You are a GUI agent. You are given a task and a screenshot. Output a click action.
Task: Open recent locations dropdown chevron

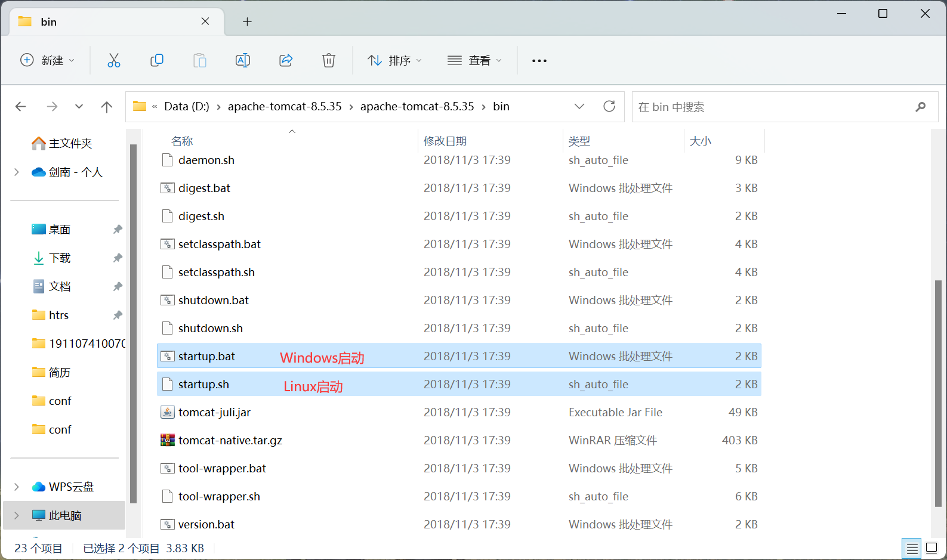point(79,107)
